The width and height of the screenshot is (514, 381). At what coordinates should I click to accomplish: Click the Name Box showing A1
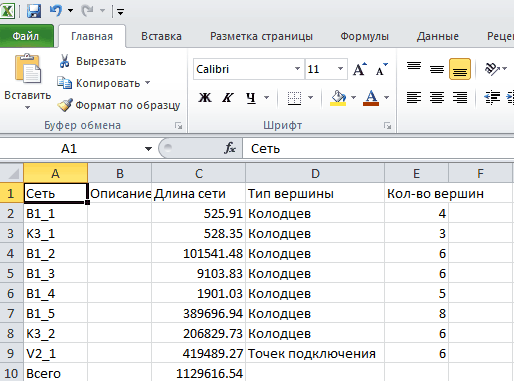69,149
